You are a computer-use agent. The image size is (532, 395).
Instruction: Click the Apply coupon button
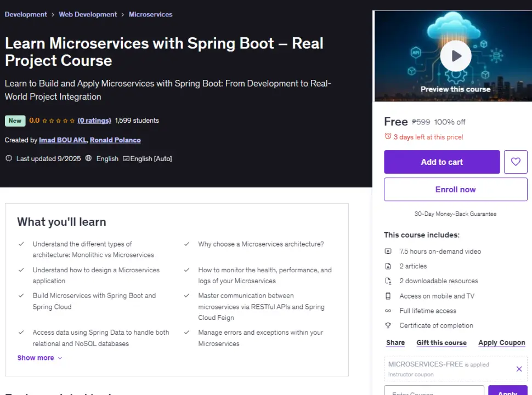[507, 391]
